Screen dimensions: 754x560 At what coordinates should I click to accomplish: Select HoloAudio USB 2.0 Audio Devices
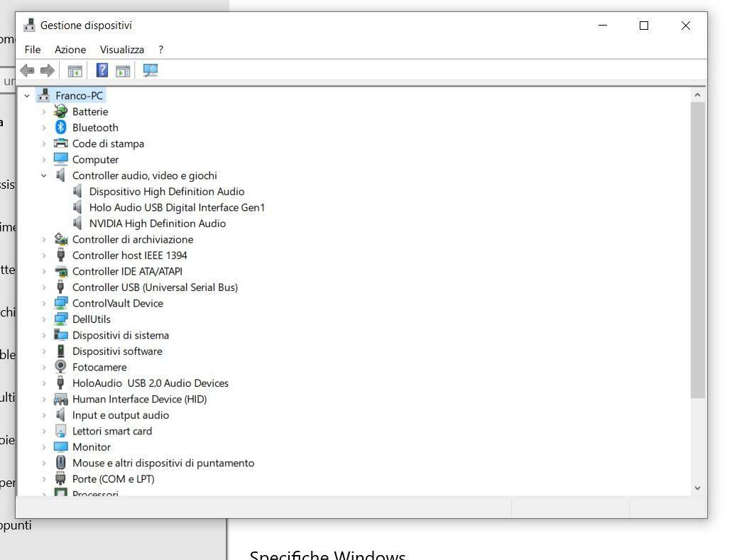[151, 383]
